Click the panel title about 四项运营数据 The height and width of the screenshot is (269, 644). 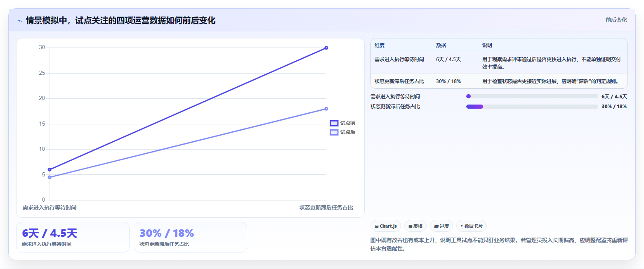coord(120,21)
